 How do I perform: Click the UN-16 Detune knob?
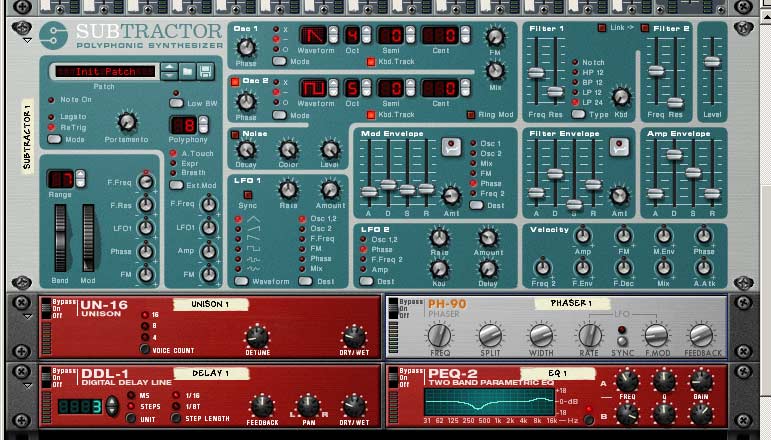tap(257, 337)
